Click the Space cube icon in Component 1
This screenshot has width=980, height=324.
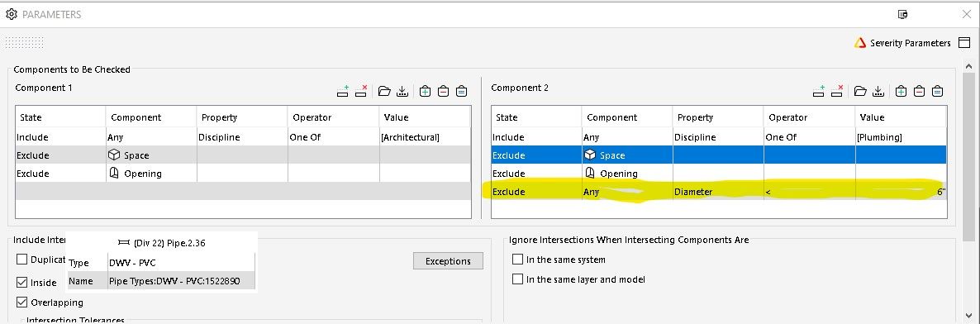click(x=114, y=155)
